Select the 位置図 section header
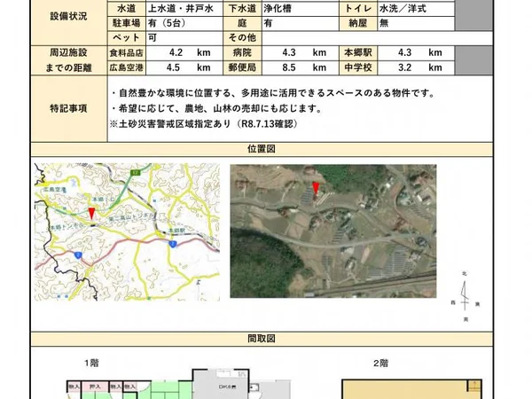 coord(262,149)
